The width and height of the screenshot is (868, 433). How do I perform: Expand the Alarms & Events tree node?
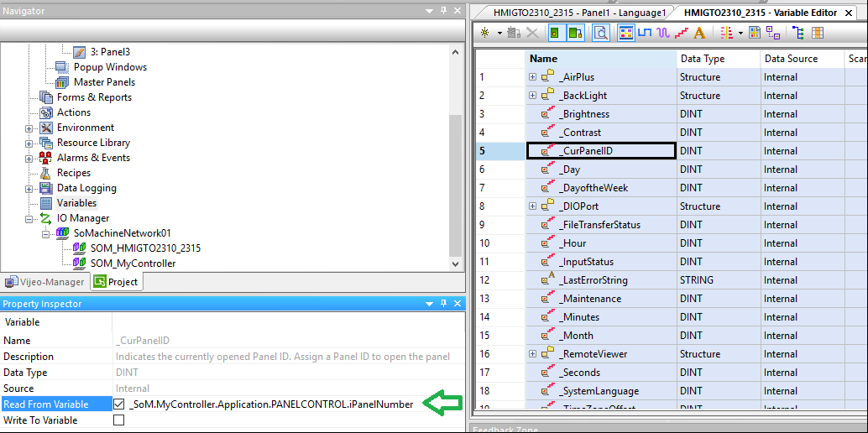pyautogui.click(x=29, y=159)
